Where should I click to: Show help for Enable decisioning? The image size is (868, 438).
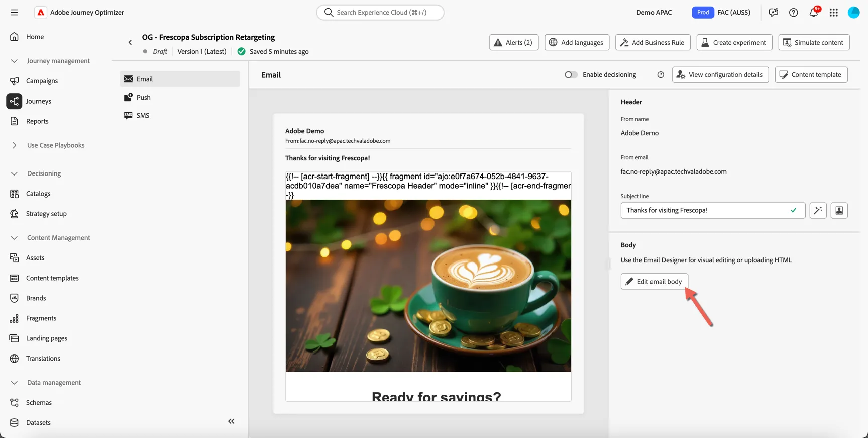point(661,75)
